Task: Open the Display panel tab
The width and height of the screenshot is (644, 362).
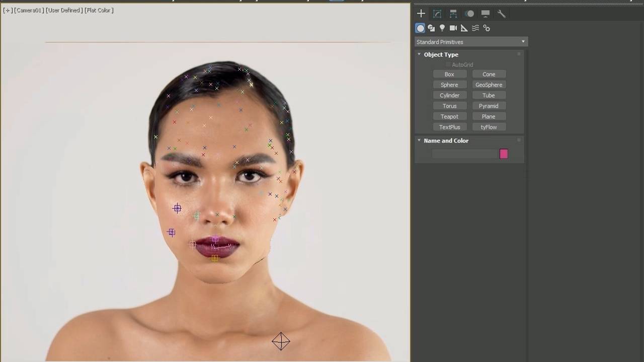Action: (x=486, y=14)
